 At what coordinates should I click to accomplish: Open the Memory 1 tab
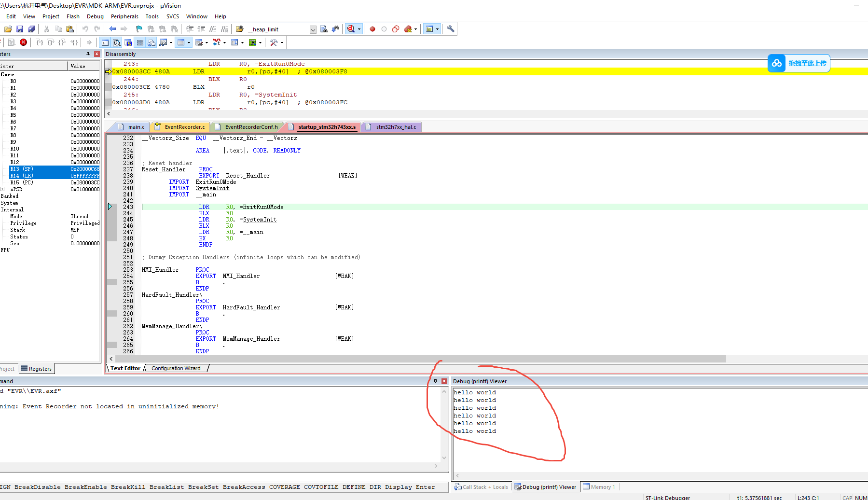[x=599, y=487]
